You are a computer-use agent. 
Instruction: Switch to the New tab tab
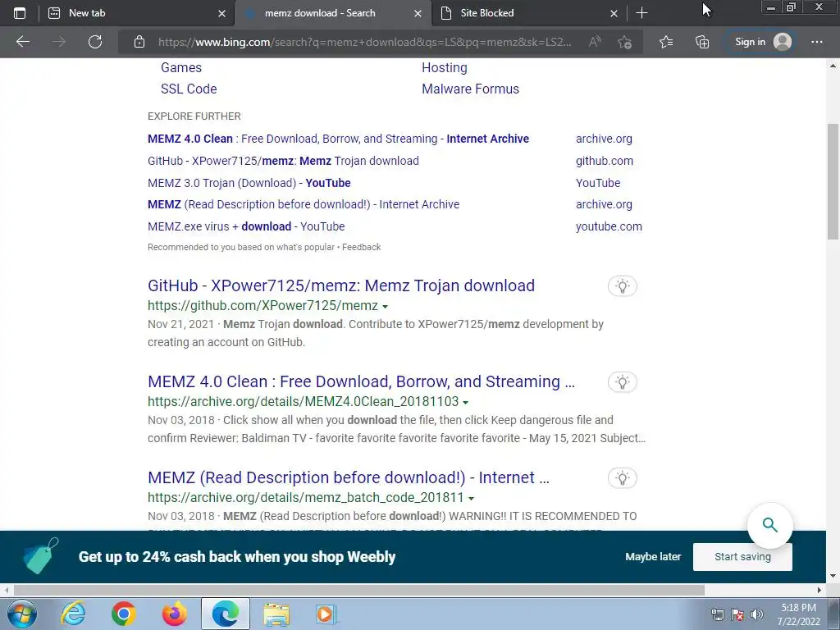[x=137, y=13]
